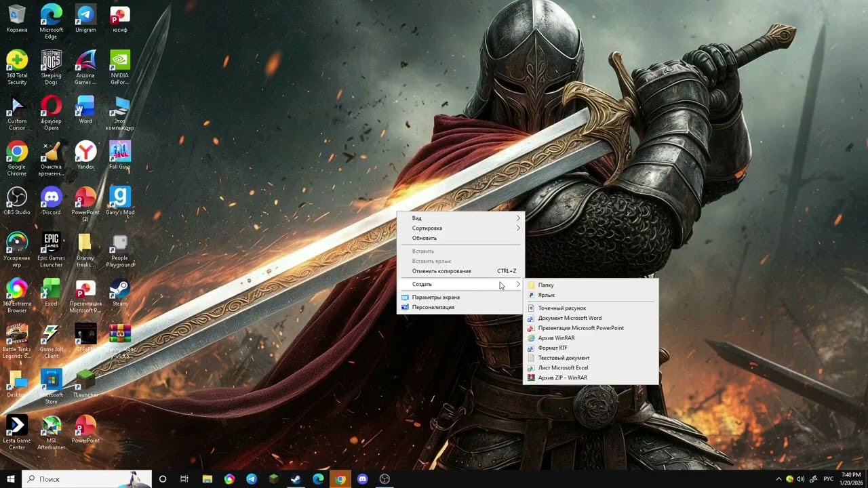Viewport: 868px width, 488px height.
Task: Select the Discord desktop shortcut
Action: pyautogui.click(x=51, y=201)
